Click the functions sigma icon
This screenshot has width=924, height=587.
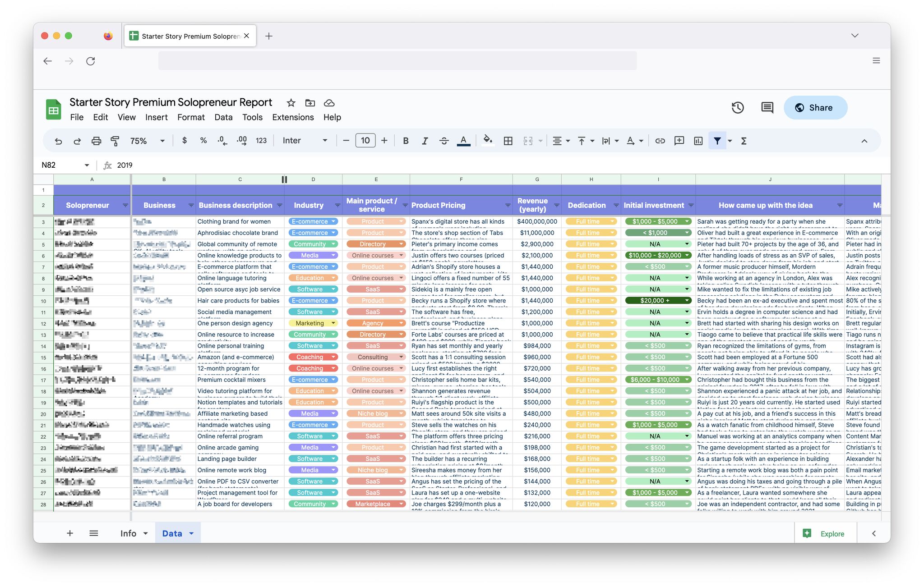[744, 141]
